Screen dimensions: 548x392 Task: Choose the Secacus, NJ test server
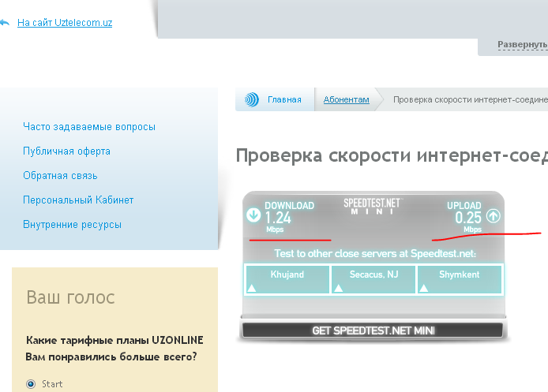tap(373, 274)
